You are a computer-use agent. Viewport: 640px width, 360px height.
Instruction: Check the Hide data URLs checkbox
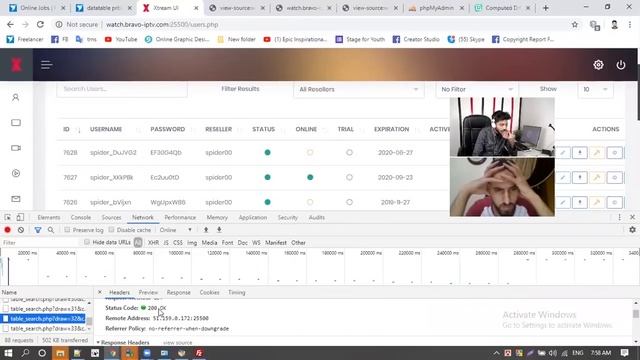click(x=87, y=242)
